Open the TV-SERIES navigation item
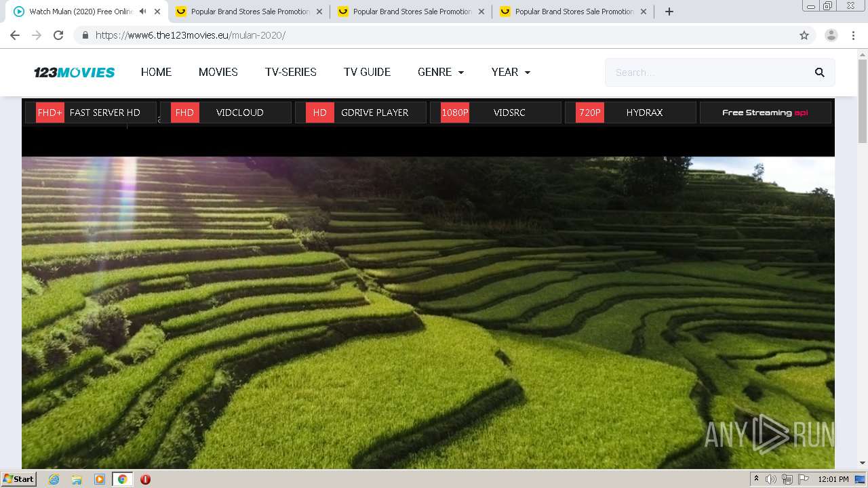 tap(290, 72)
